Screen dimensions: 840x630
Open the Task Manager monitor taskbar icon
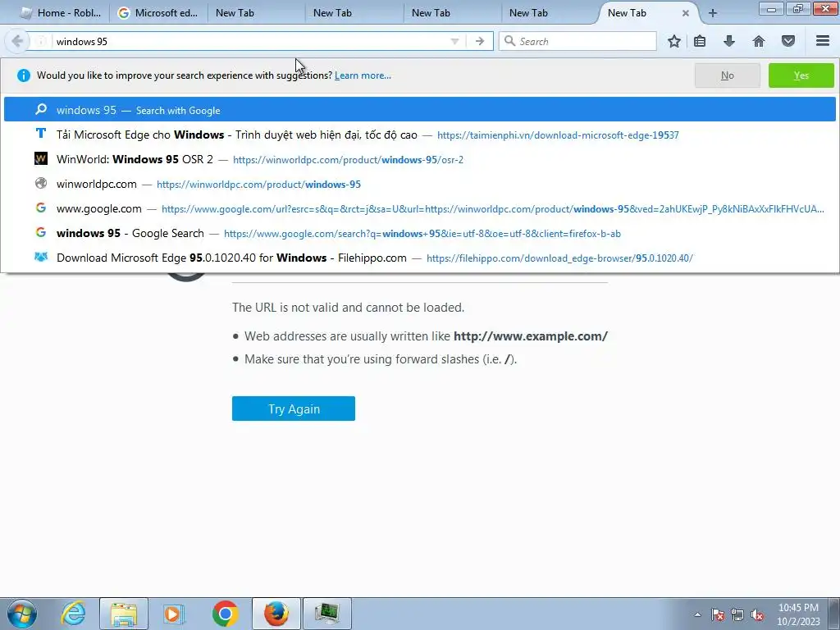click(327, 614)
